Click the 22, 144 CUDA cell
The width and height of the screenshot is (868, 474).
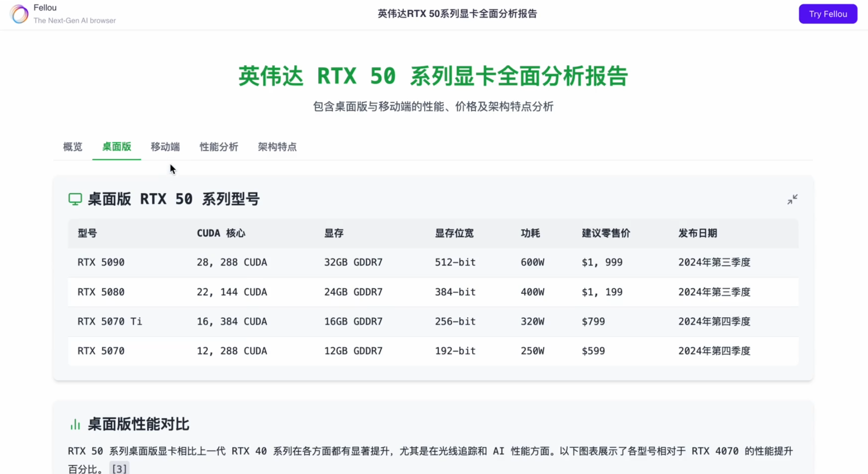click(x=232, y=292)
